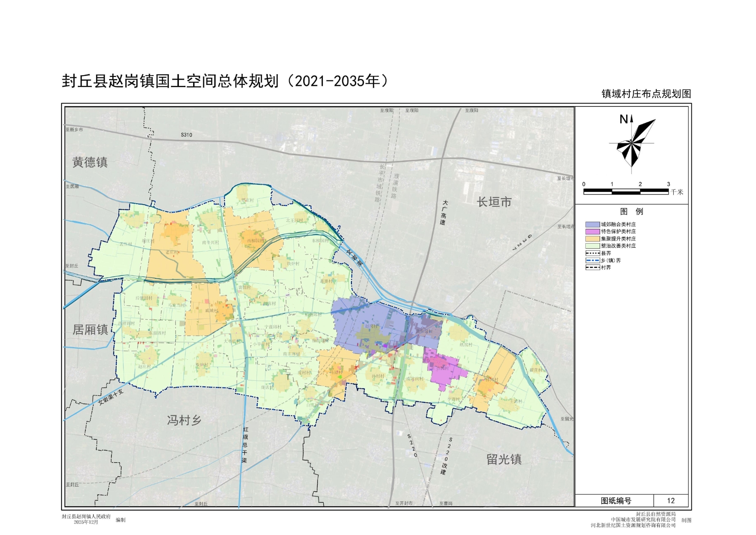Click the S310 road label
The image size is (756, 535).
[186, 135]
